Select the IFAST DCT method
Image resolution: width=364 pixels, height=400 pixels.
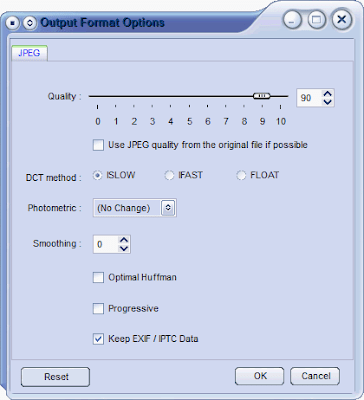(169, 175)
